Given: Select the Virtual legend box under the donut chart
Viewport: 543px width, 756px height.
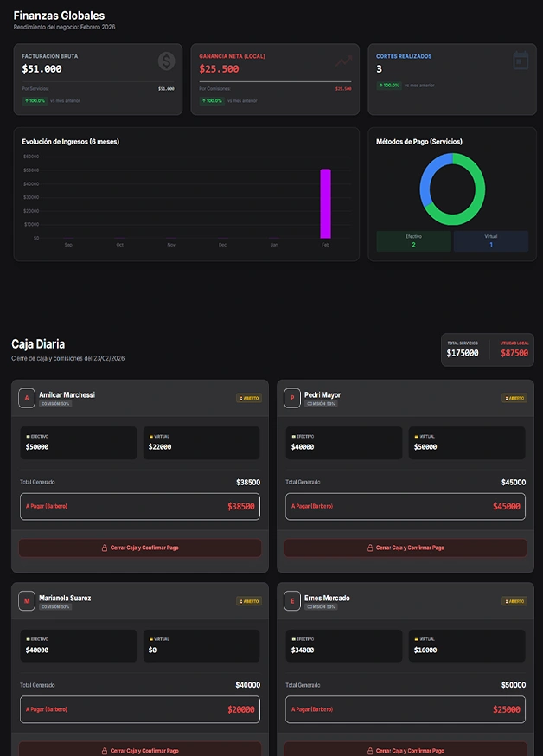Looking at the screenshot, I should tap(490, 240).
